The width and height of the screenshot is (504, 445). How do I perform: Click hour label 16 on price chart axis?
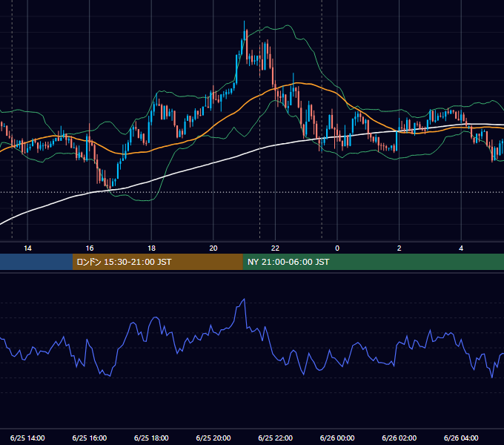(x=90, y=248)
